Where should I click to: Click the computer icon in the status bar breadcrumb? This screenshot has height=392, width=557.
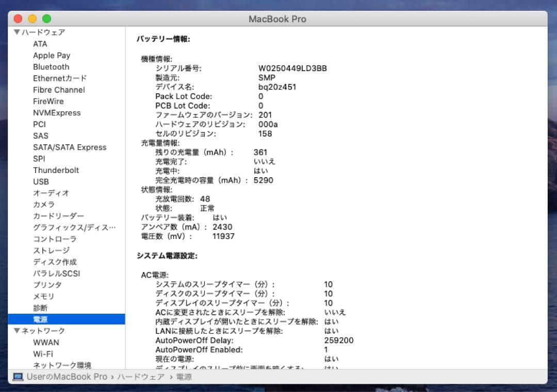[x=17, y=377]
